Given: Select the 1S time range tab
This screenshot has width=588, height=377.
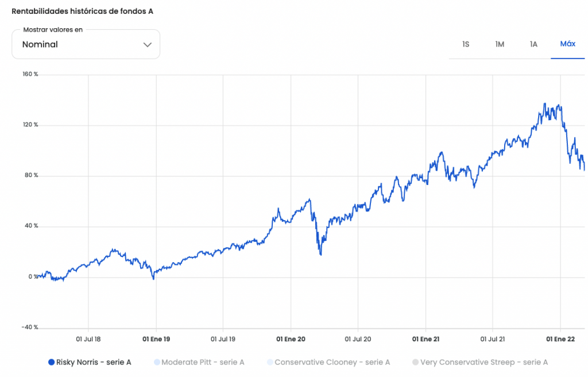Looking at the screenshot, I should pos(466,44).
